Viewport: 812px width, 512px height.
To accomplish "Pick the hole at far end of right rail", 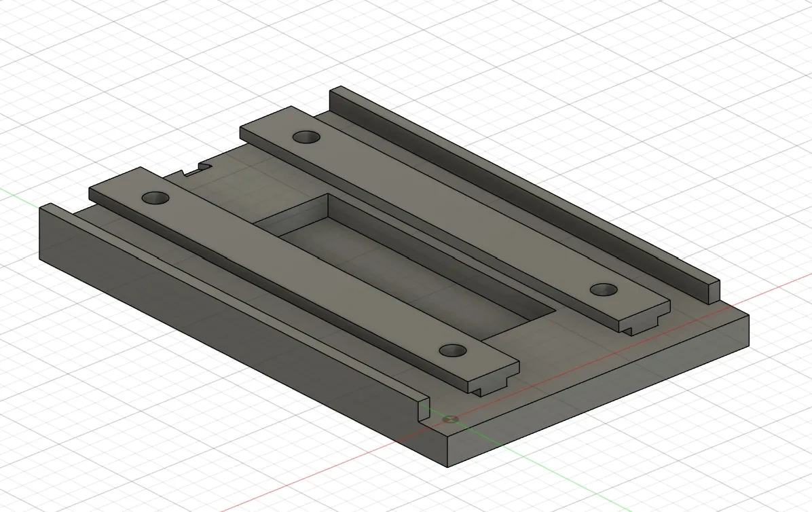I will pyautogui.click(x=307, y=137).
